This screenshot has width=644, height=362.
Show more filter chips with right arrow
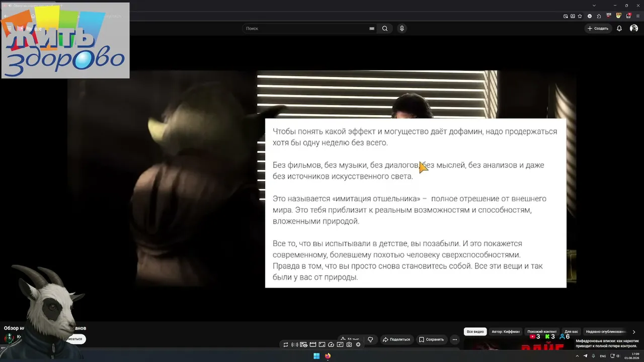(634, 332)
